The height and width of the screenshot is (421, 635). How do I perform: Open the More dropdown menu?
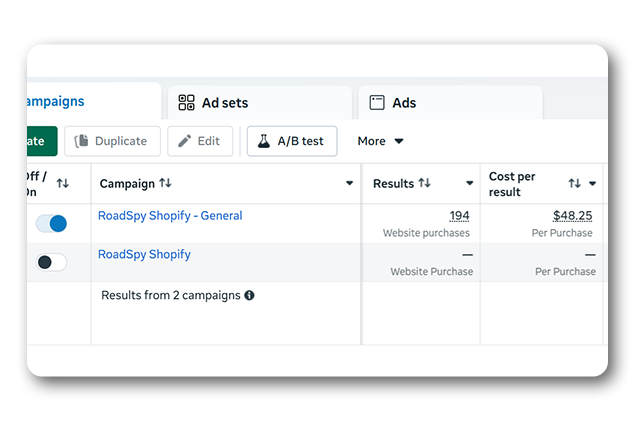click(x=380, y=141)
